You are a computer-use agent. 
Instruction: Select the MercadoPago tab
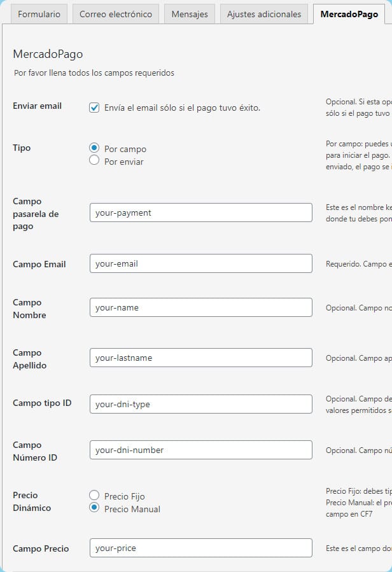(349, 14)
